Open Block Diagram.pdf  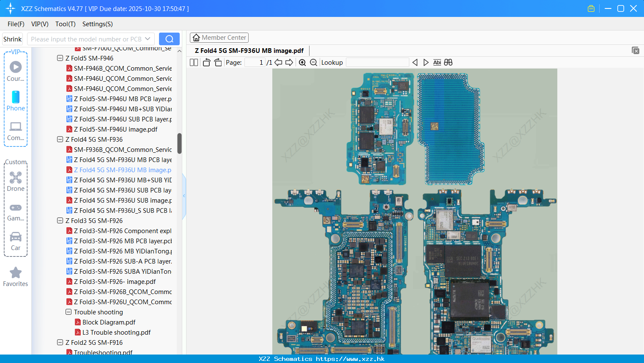click(105, 322)
